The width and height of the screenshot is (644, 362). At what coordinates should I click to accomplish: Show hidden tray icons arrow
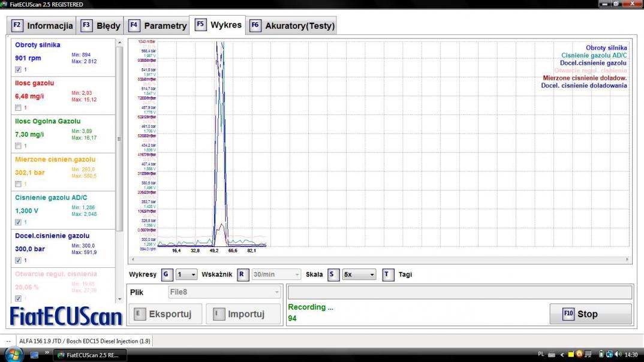pyautogui.click(x=562, y=355)
